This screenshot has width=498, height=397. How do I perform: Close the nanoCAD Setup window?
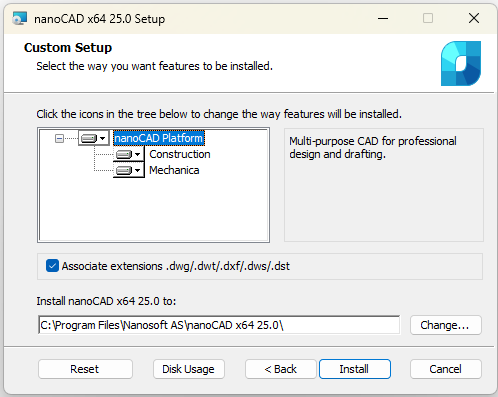474,18
